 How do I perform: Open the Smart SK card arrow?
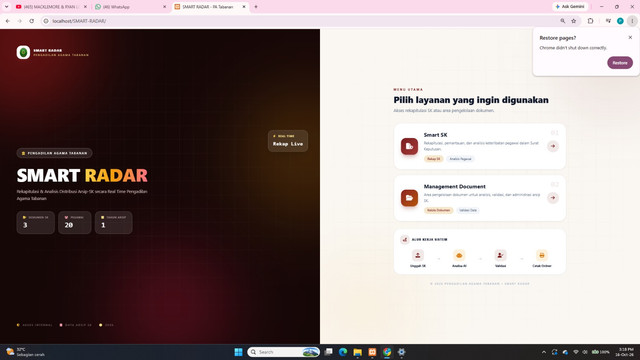tap(553, 146)
